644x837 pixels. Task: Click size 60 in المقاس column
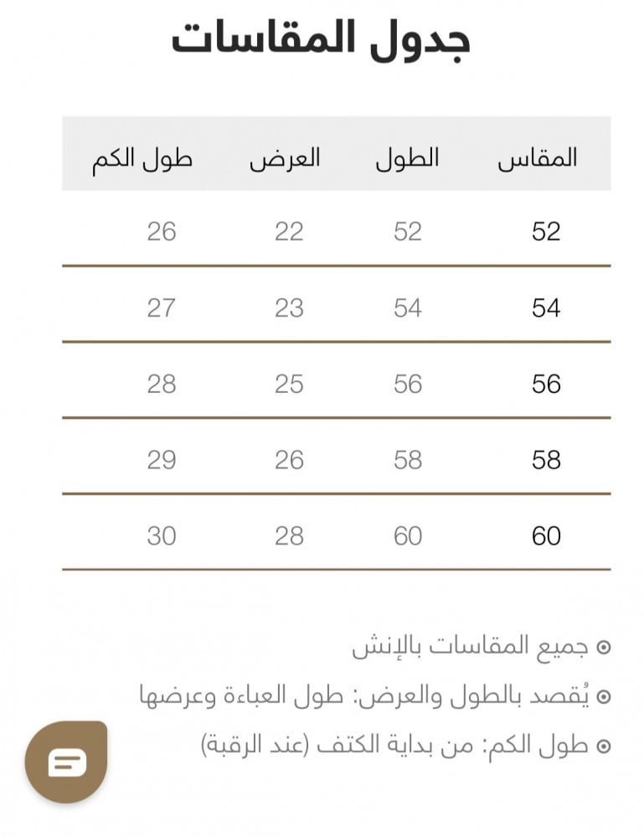click(546, 535)
